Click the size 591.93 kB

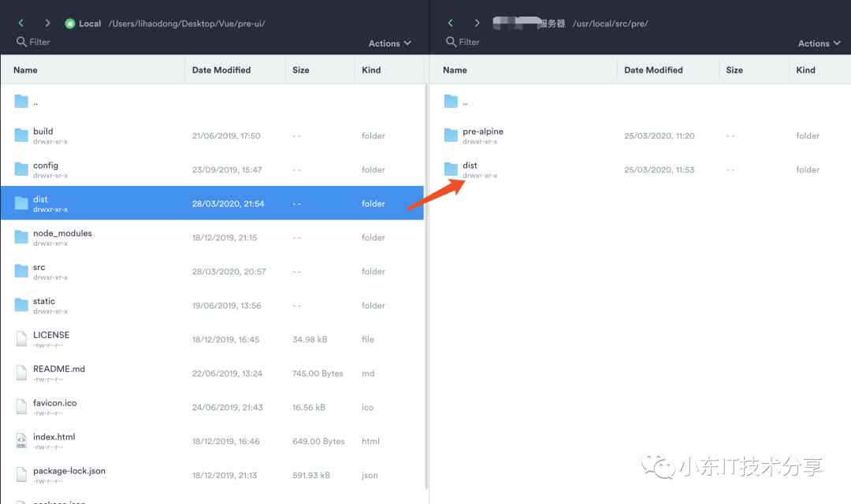point(311,475)
